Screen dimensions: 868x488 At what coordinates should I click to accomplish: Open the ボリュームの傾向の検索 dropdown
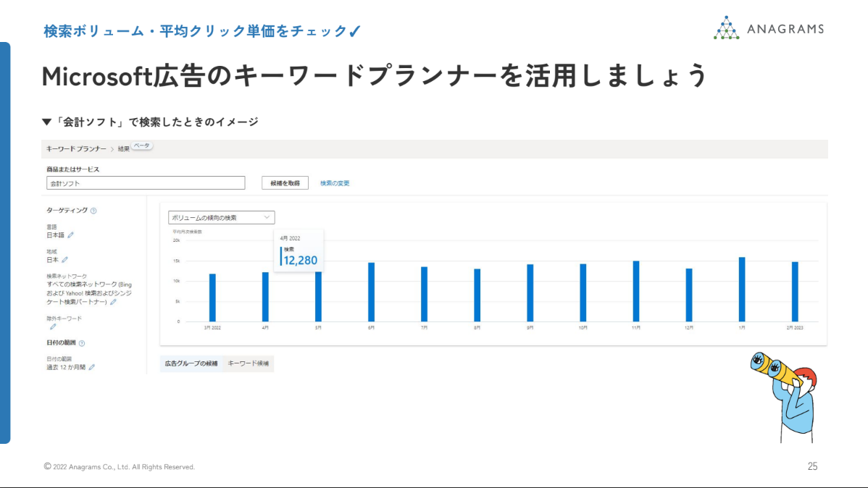click(x=222, y=217)
